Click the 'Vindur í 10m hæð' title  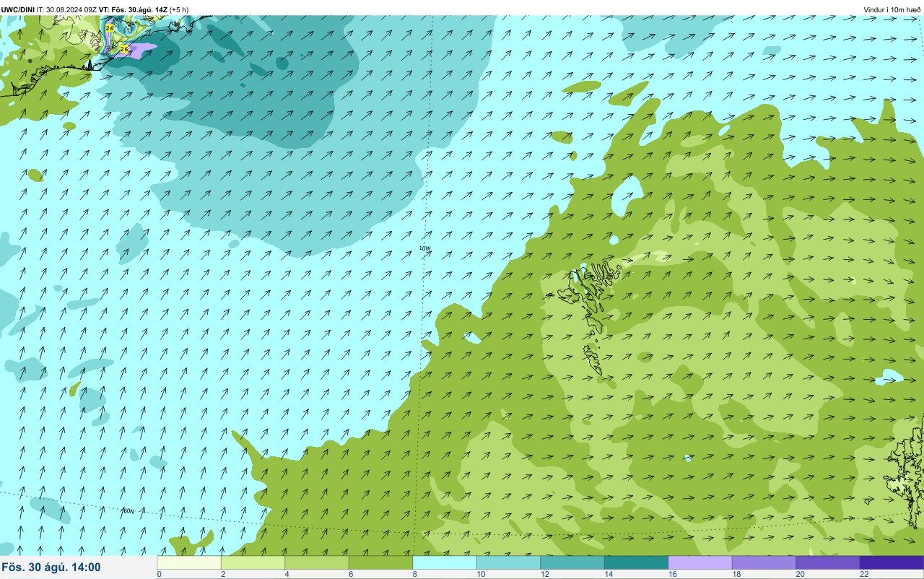[x=892, y=9]
